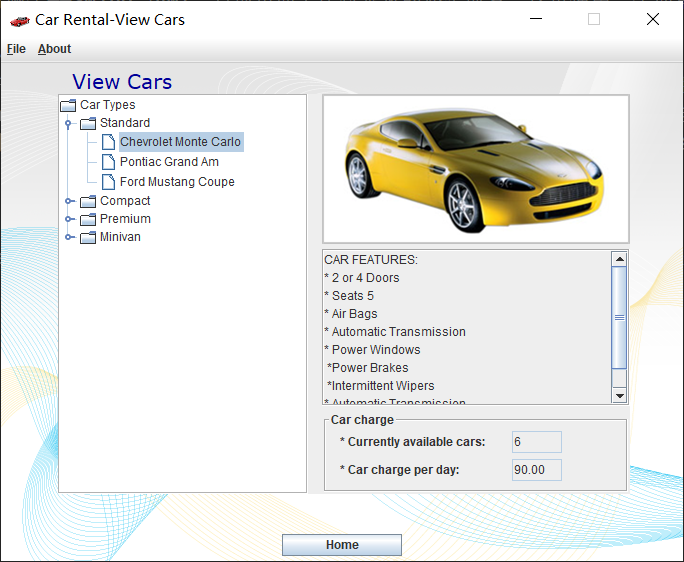Click the Home button
Viewport: 684px width, 562px height.
point(342,545)
